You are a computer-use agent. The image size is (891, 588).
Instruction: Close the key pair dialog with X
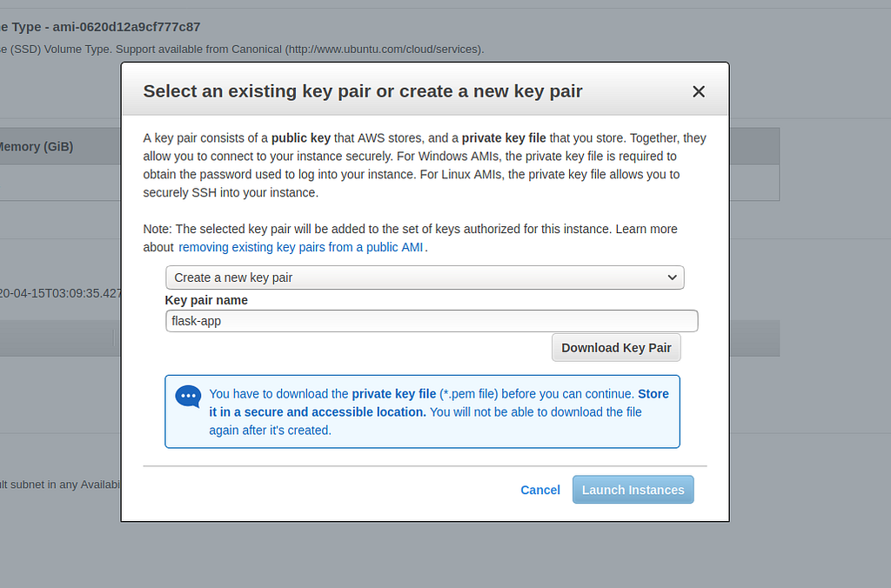coord(699,91)
